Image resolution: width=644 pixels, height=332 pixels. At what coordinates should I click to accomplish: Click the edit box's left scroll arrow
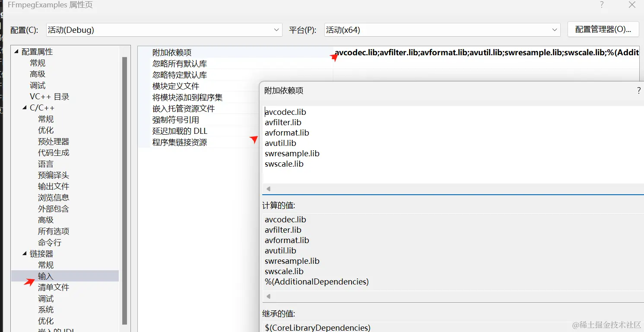[268, 189]
